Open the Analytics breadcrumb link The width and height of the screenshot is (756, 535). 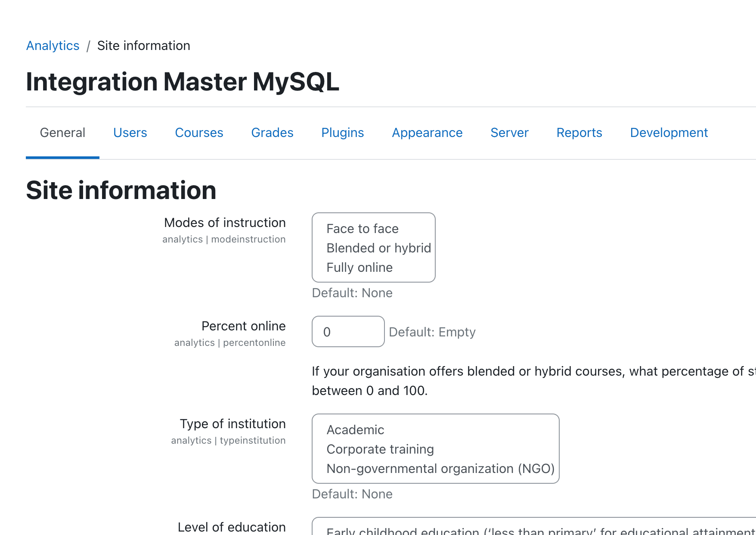point(53,46)
